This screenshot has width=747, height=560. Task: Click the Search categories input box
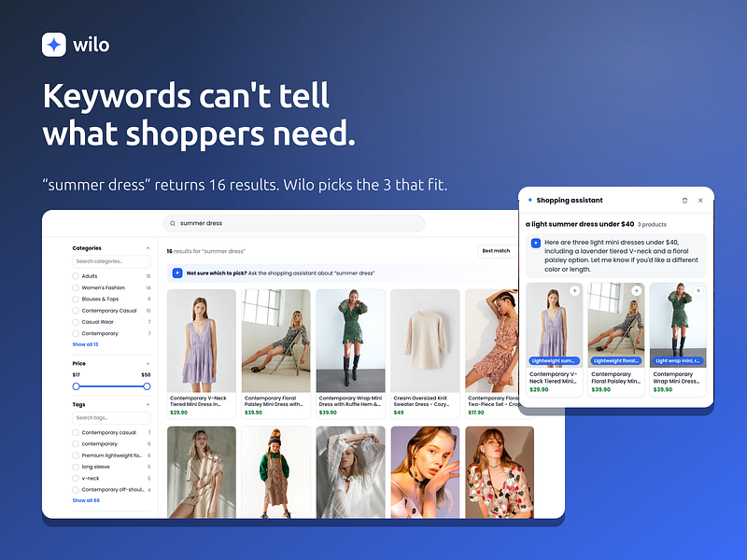(111, 261)
